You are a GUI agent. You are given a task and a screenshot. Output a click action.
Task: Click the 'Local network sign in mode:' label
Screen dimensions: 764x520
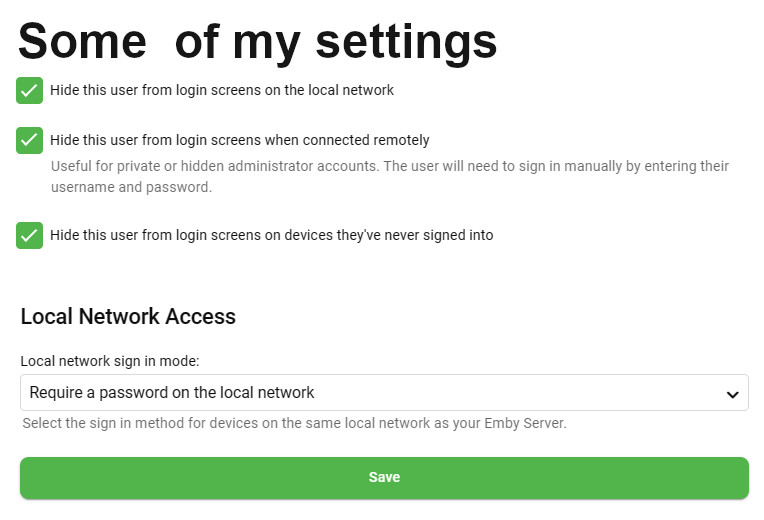coord(110,361)
